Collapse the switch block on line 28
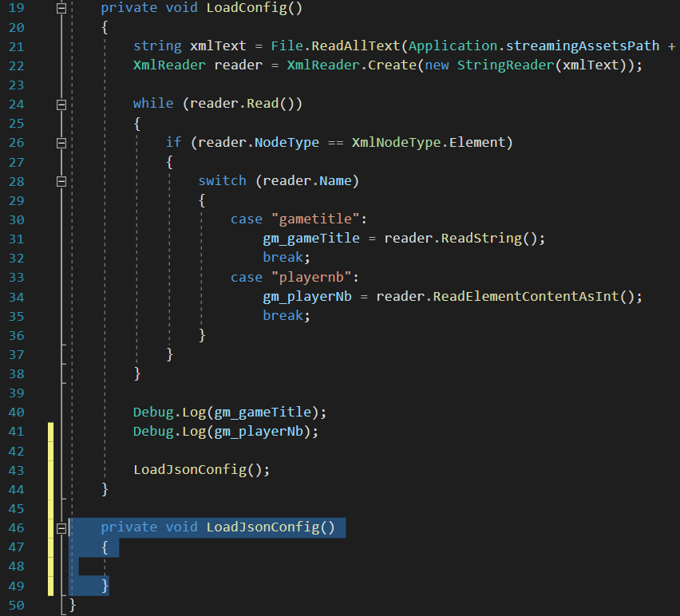This screenshot has width=680, height=616. [61, 181]
